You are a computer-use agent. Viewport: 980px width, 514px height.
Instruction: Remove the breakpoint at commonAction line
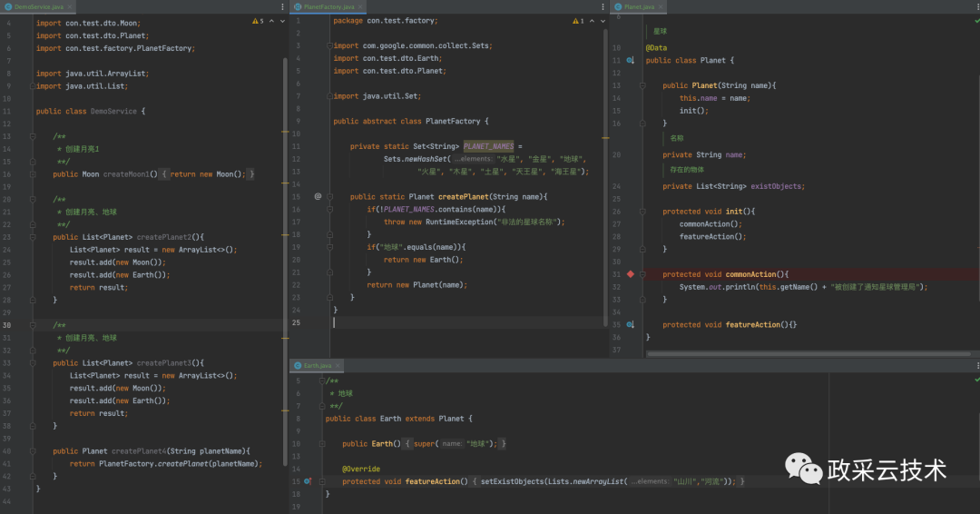pos(631,274)
